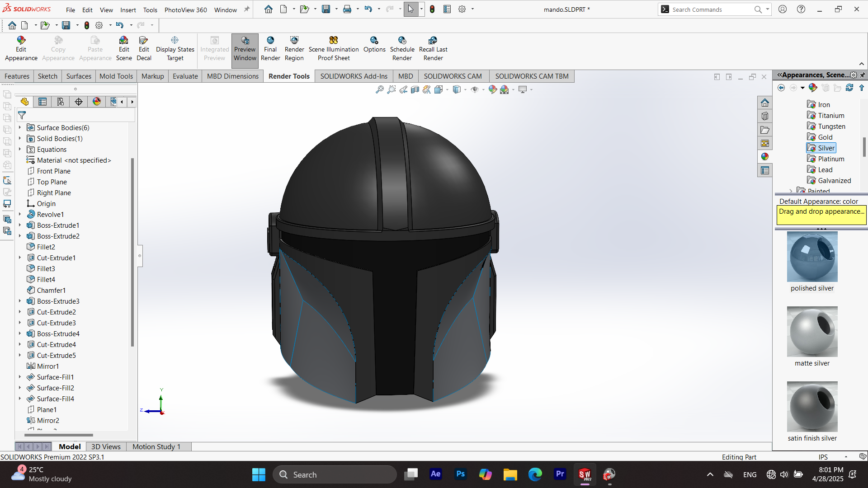Expand Surface Bodies(6) folder

(x=20, y=127)
